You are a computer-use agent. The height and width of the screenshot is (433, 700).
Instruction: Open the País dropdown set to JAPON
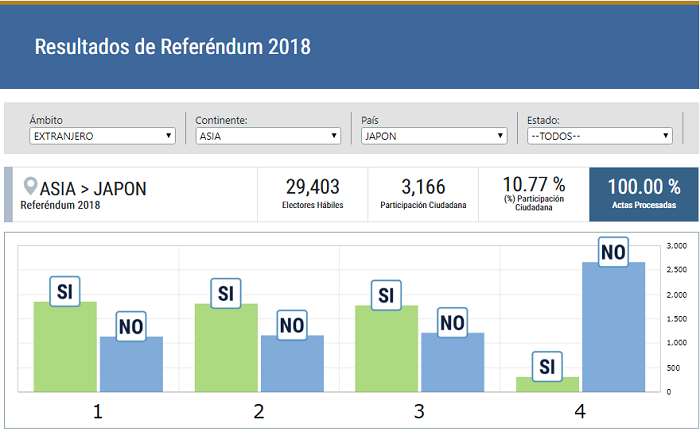(x=434, y=136)
